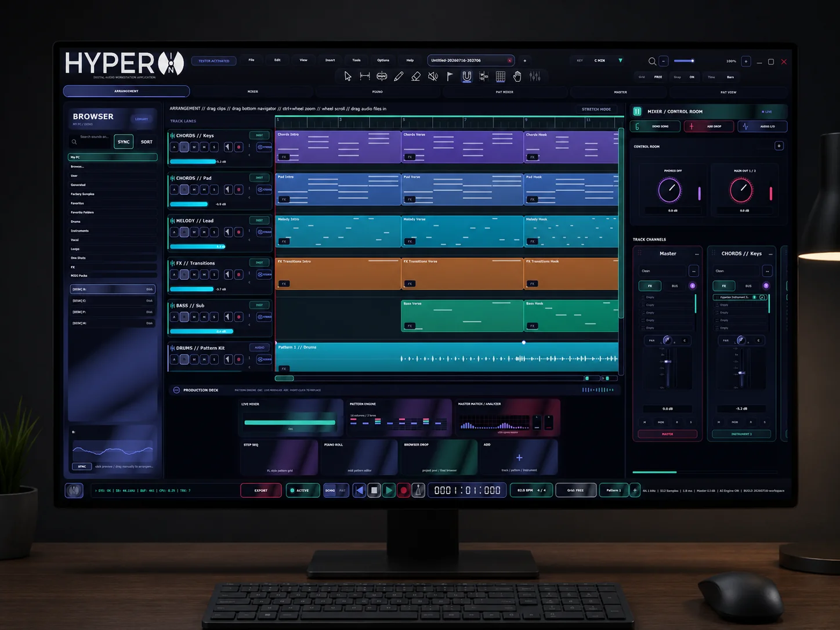The height and width of the screenshot is (630, 840).
Task: Arm record on CHORDS // Keys track
Action: pos(238,147)
